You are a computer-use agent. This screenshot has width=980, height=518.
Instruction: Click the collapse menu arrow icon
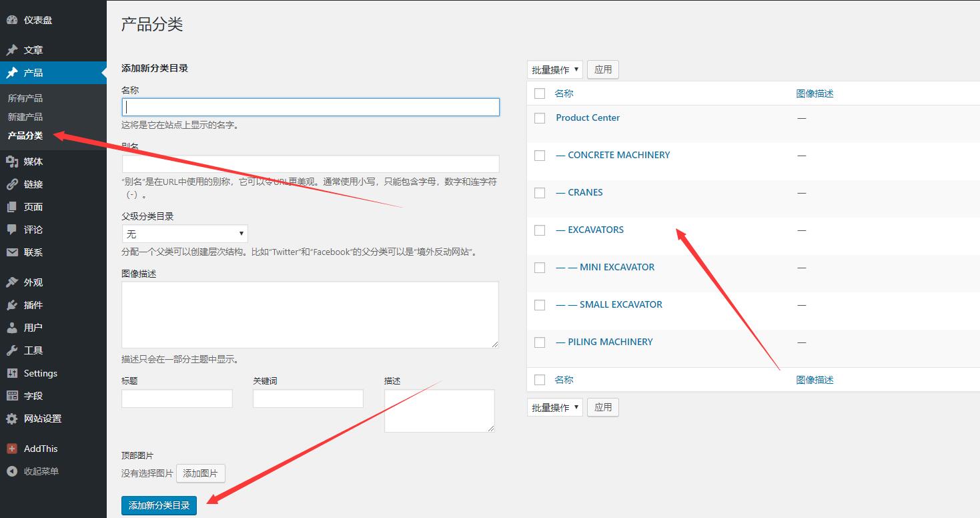click(x=12, y=471)
